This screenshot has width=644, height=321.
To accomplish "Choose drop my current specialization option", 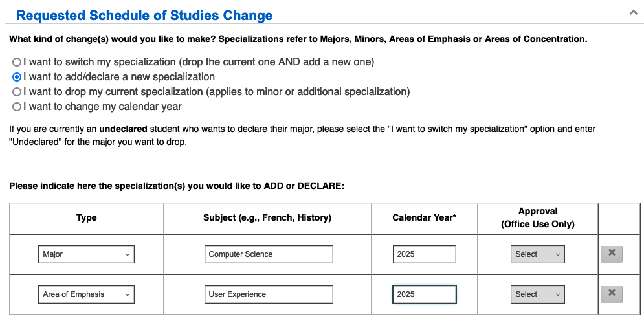I will pos(16,92).
